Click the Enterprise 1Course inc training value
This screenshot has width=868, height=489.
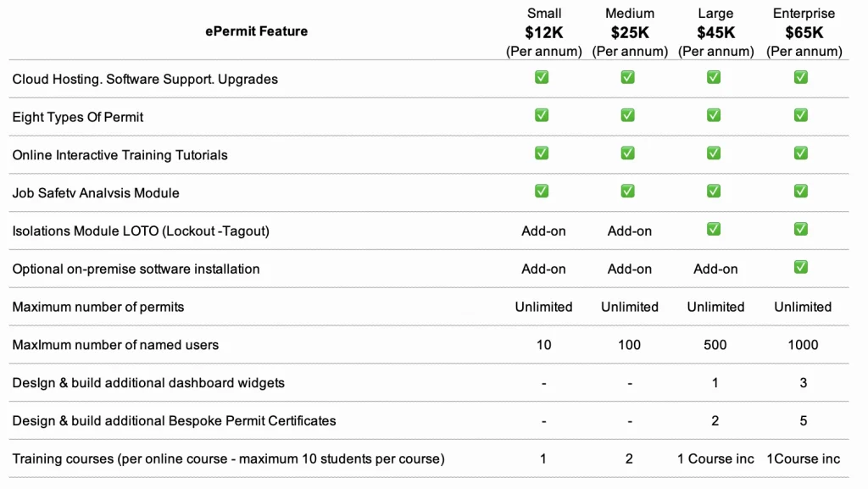[804, 458]
